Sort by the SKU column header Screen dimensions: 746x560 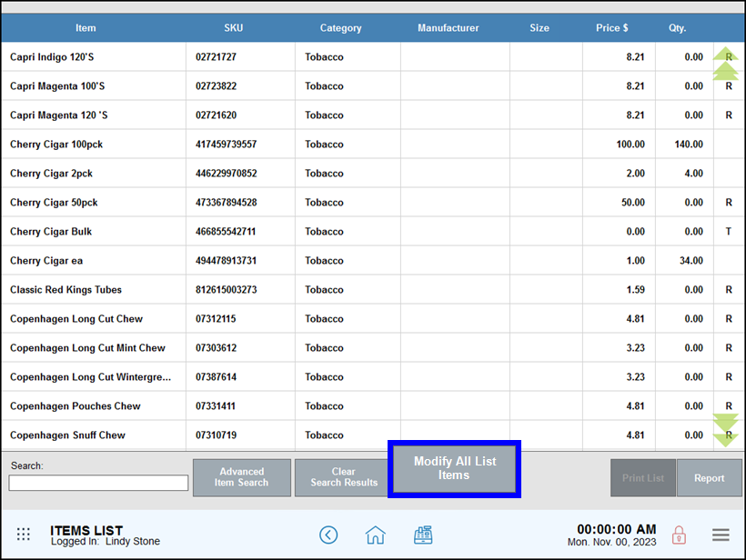click(x=234, y=28)
